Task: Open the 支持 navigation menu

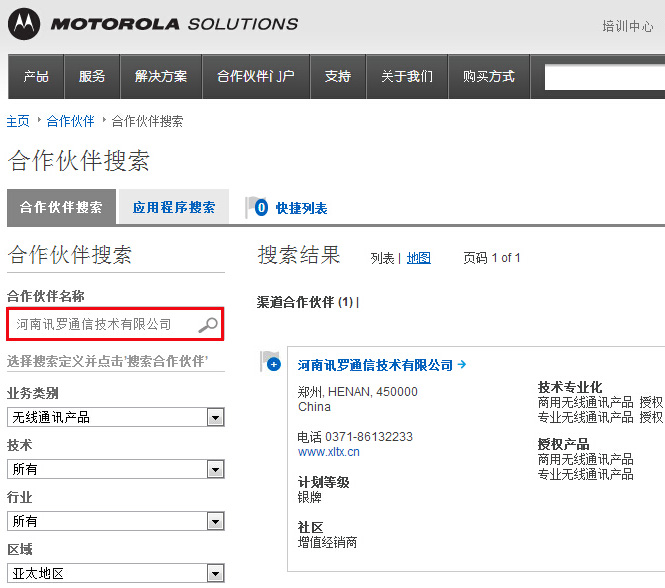Action: point(338,76)
